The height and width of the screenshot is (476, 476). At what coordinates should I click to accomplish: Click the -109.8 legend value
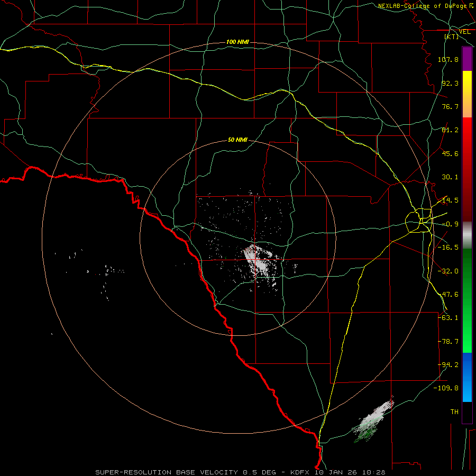pos(446,388)
